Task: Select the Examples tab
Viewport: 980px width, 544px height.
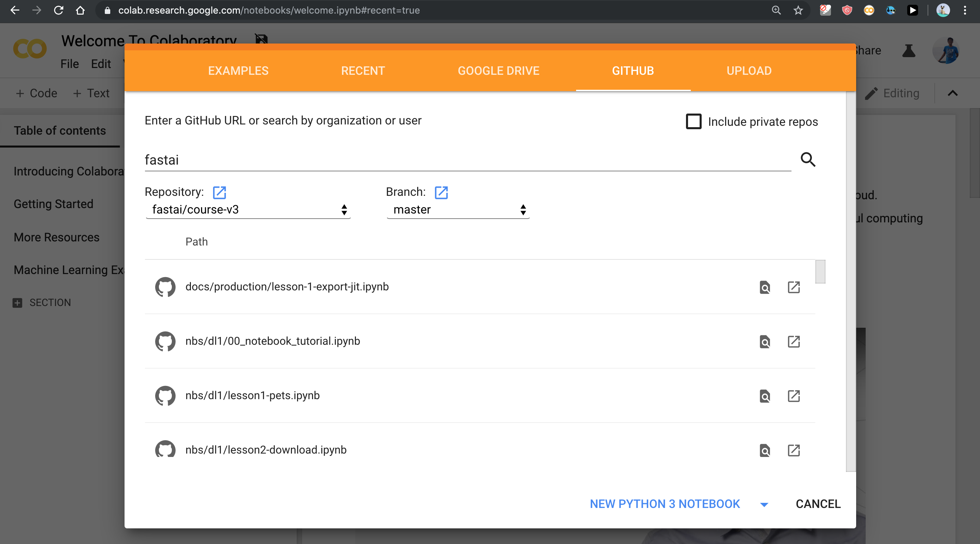Action: (x=238, y=71)
